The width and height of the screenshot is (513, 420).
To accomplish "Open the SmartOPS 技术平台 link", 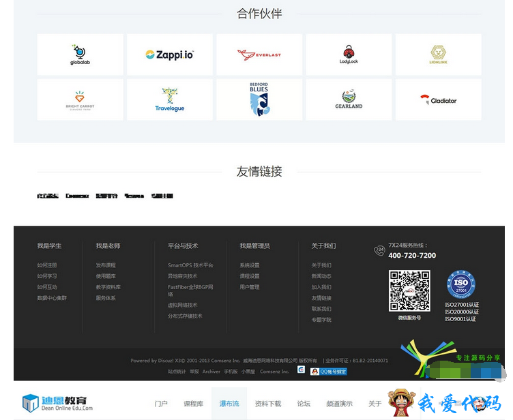I will (x=190, y=265).
